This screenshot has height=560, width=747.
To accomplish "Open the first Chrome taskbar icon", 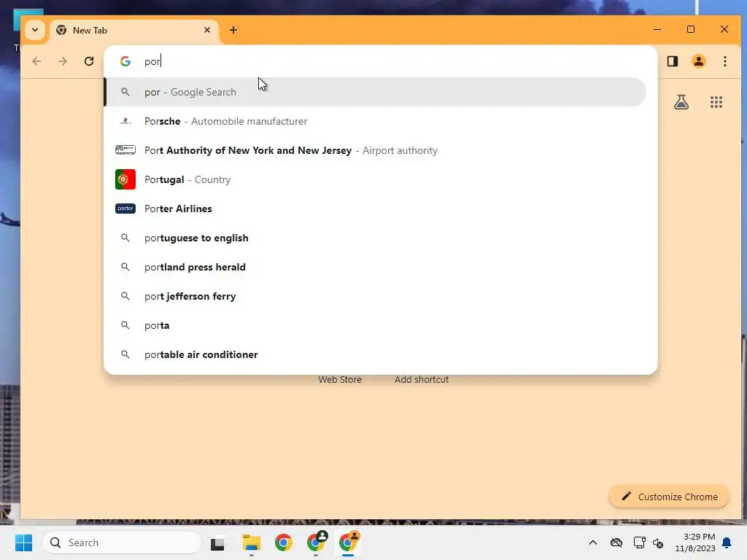I will tap(284, 542).
